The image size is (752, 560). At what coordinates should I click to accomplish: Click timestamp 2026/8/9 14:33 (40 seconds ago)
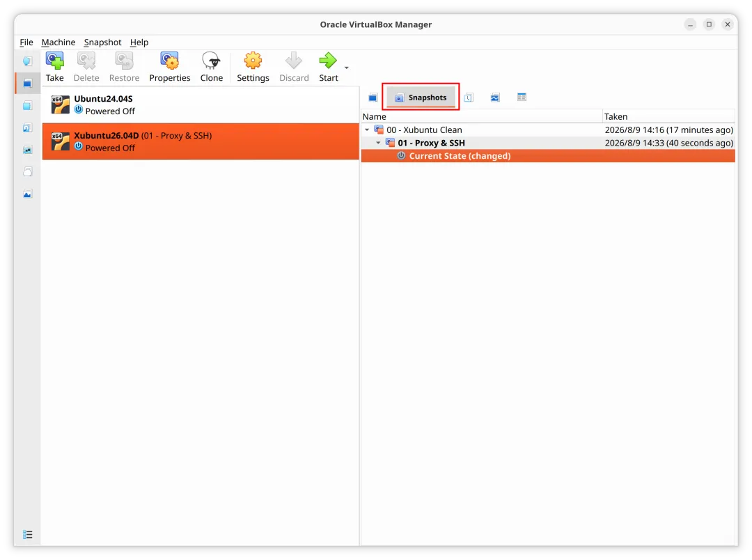point(668,143)
